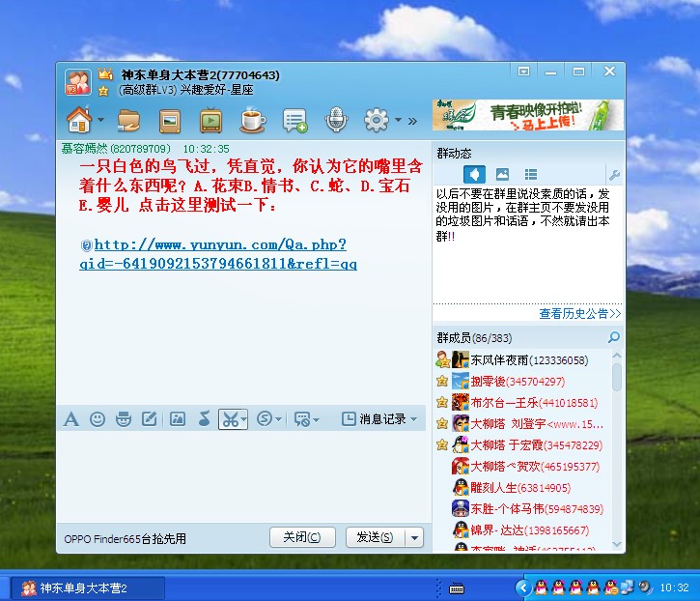Viewport: 700px width, 601px height.
Task: Open the group shared files folder icon
Action: pos(128,121)
